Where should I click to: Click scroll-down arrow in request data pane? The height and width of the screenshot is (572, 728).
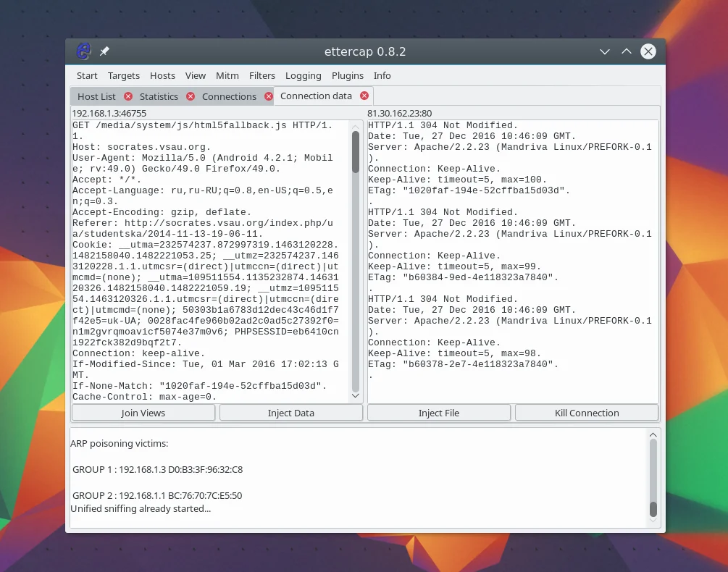(355, 396)
